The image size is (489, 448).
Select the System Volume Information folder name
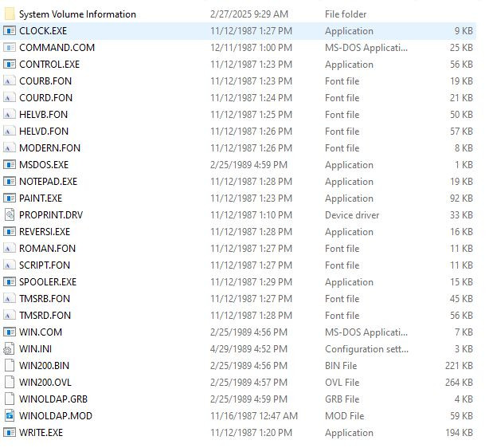point(77,14)
